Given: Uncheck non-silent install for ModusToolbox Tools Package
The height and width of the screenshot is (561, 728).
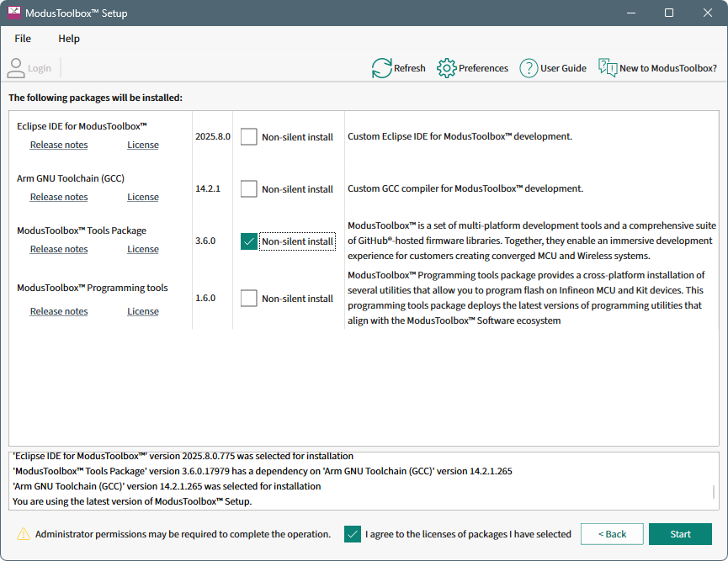Looking at the screenshot, I should (x=249, y=241).
